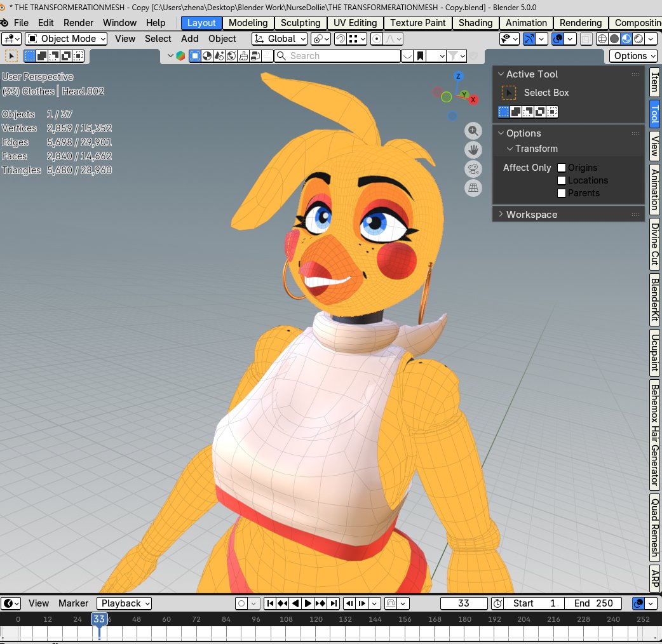Image resolution: width=662 pixels, height=644 pixels.
Task: Toggle viewport overlays display button
Action: (558, 39)
